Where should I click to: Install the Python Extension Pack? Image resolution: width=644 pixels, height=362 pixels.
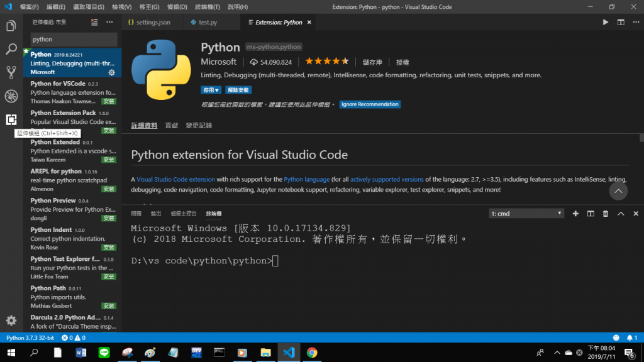click(x=109, y=131)
